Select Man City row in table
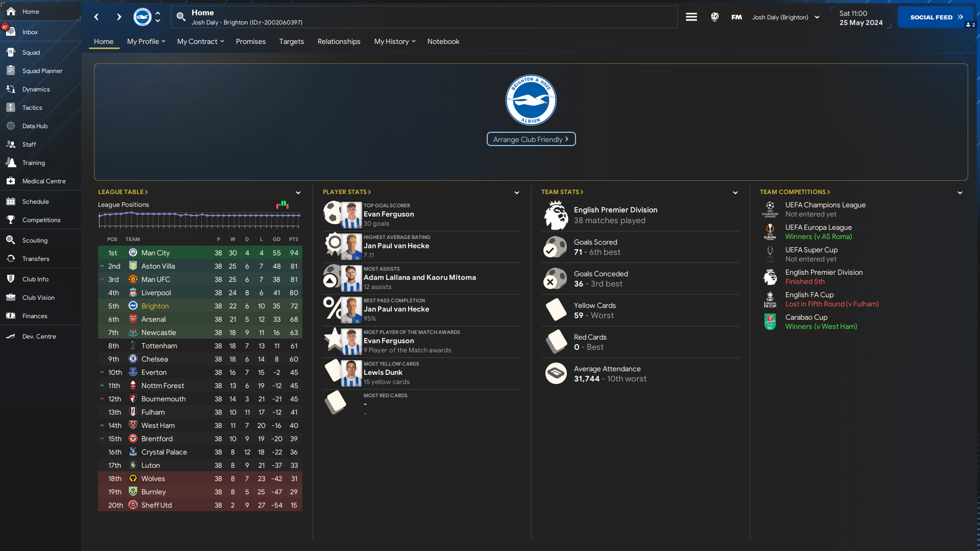The width and height of the screenshot is (980, 551). [x=200, y=253]
